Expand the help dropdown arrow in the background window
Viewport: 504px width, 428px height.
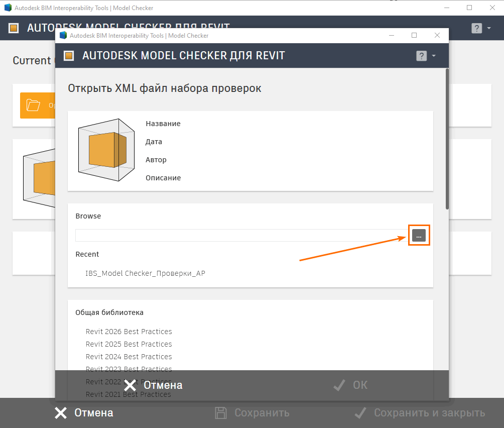[489, 28]
